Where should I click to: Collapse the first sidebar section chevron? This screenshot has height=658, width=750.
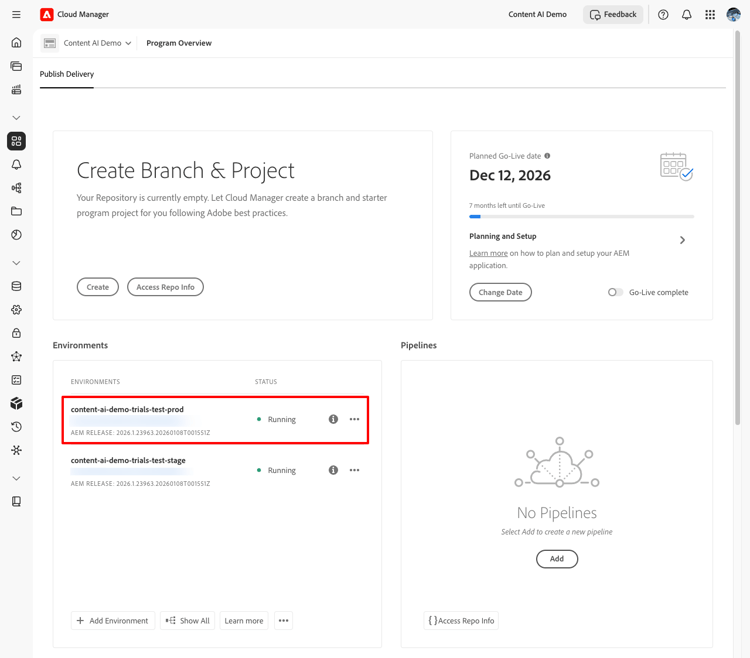(16, 118)
